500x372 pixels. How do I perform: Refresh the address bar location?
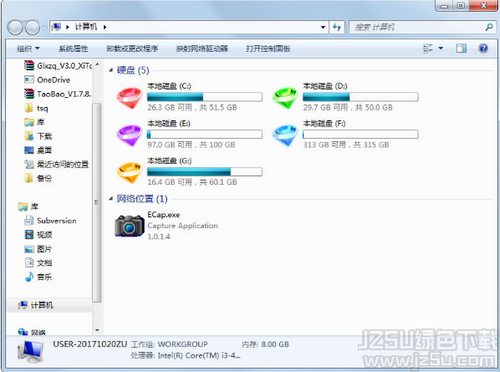tap(337, 27)
